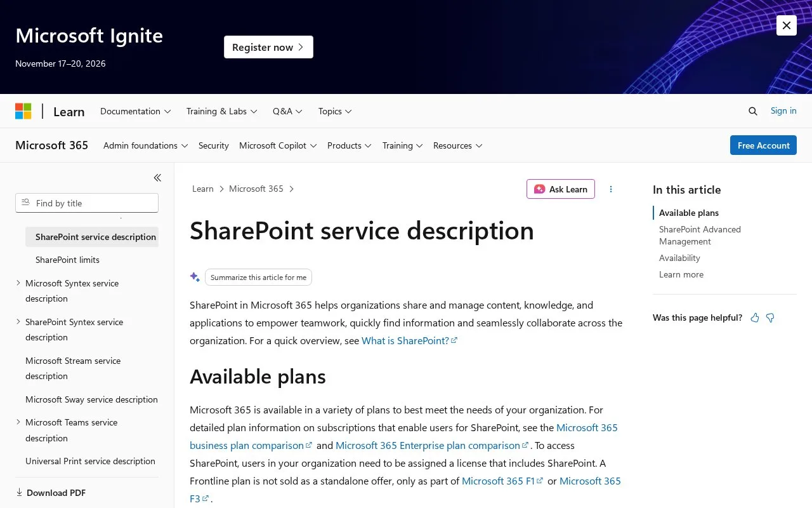The width and height of the screenshot is (812, 508).
Task: Select SharePoint limits in sidebar
Action: click(67, 260)
